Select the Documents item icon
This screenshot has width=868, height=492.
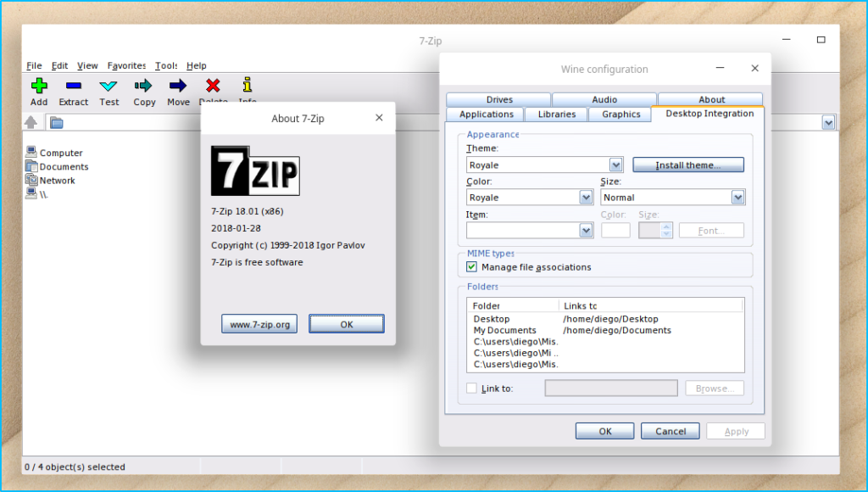(31, 165)
